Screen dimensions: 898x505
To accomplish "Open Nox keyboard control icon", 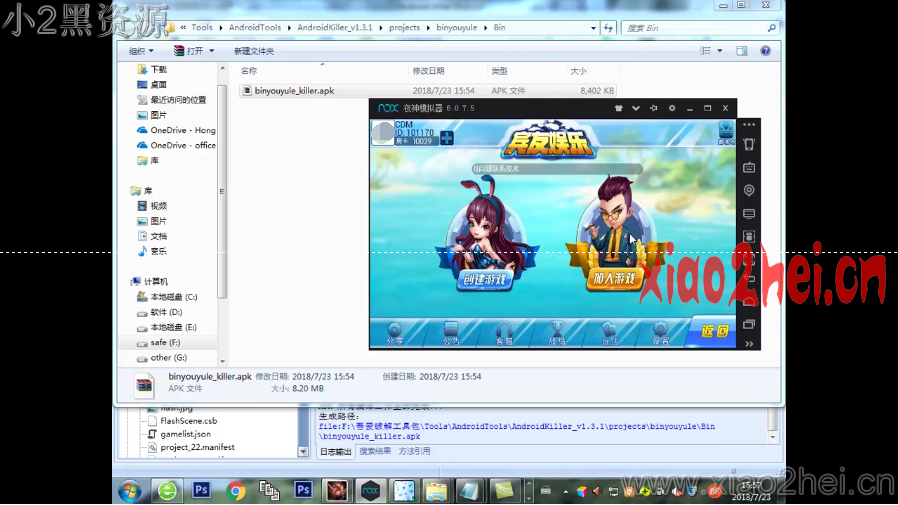I will click(x=749, y=167).
